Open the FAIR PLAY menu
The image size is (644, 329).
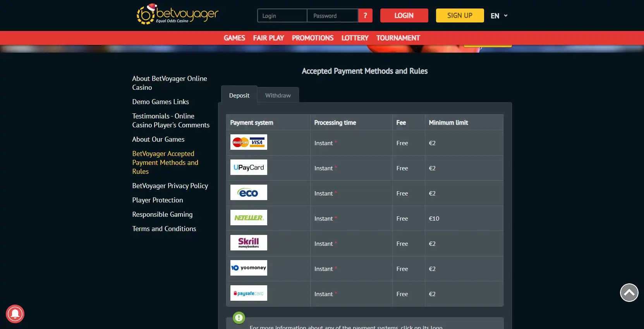268,38
